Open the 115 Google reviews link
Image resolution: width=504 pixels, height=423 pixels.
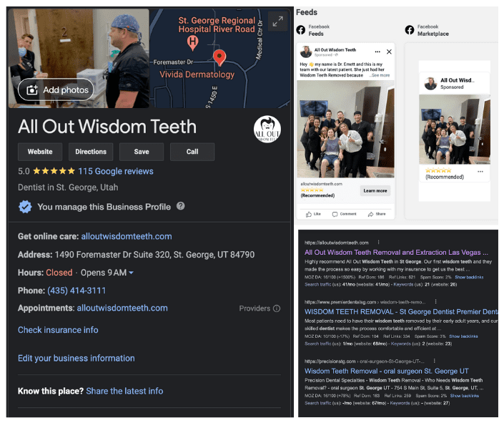point(116,171)
